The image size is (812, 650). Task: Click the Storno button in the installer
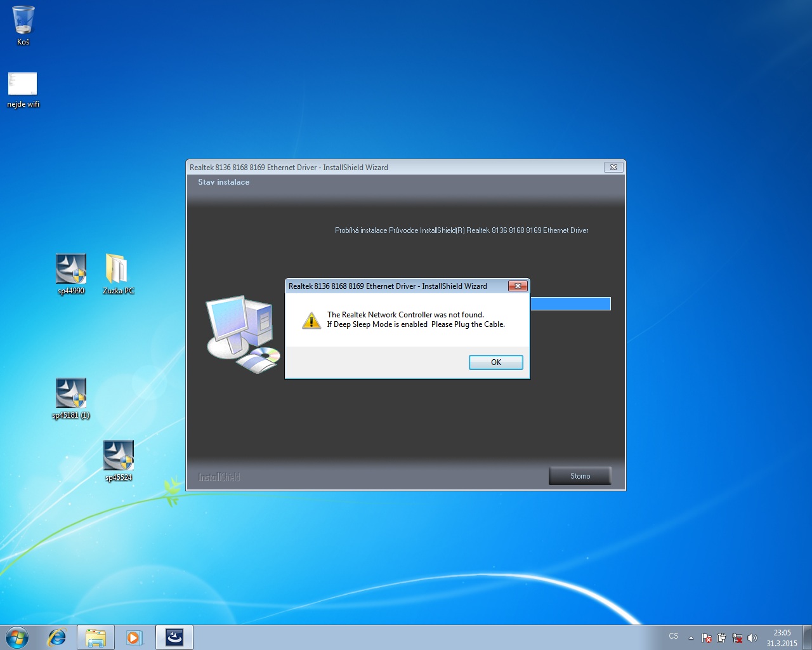(x=580, y=476)
